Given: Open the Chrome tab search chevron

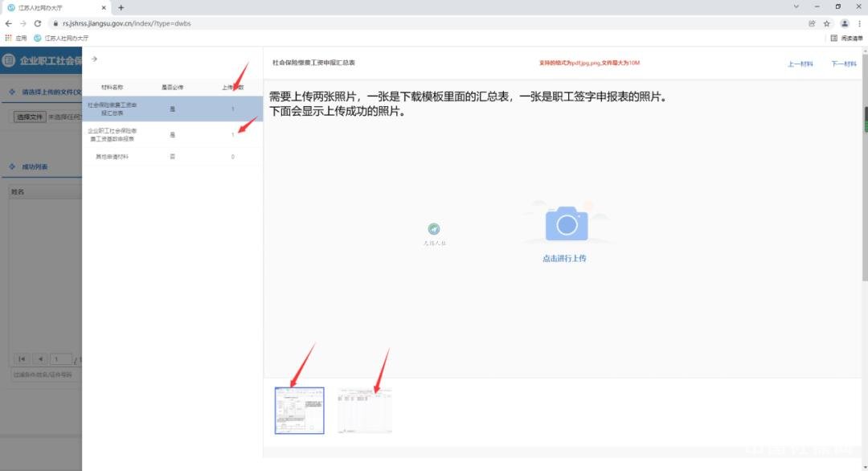Looking at the screenshot, I should (x=796, y=6).
